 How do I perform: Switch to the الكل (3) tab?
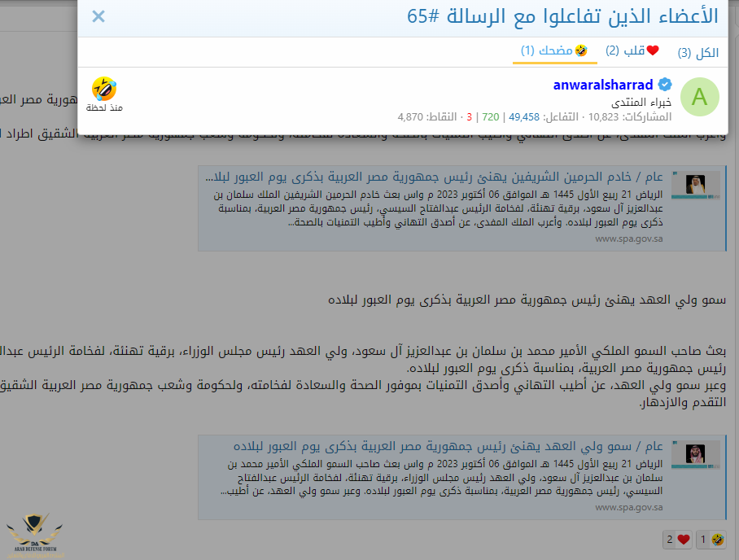(698, 52)
